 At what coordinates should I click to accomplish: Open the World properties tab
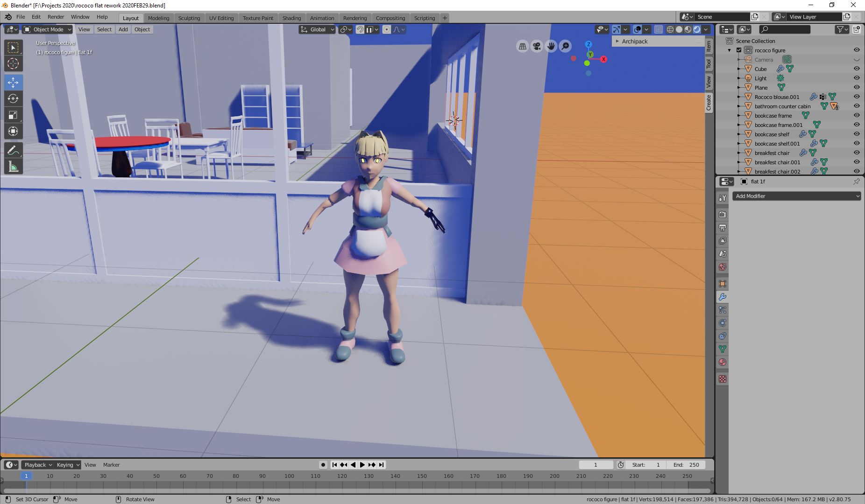[723, 267]
